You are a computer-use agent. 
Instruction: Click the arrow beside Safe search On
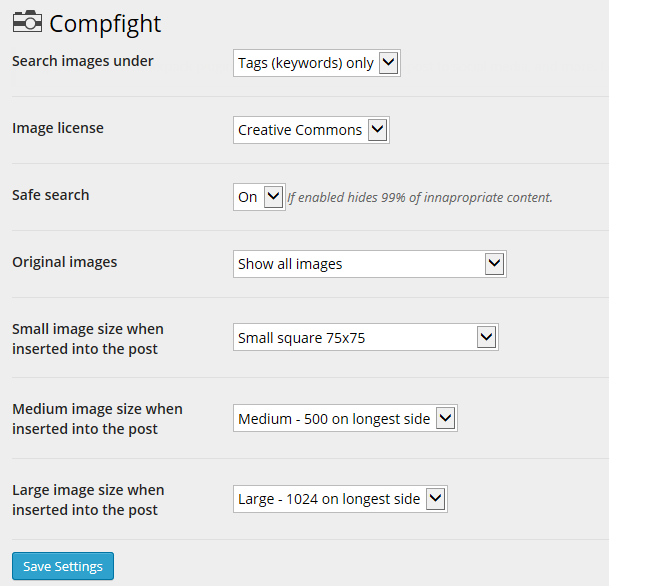tap(274, 196)
